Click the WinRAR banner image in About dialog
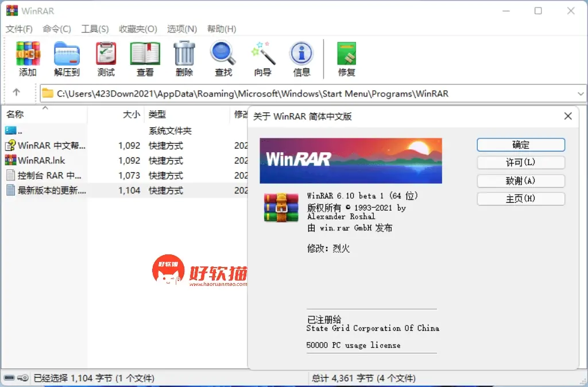Viewport: 588px width, 387px height. point(351,161)
